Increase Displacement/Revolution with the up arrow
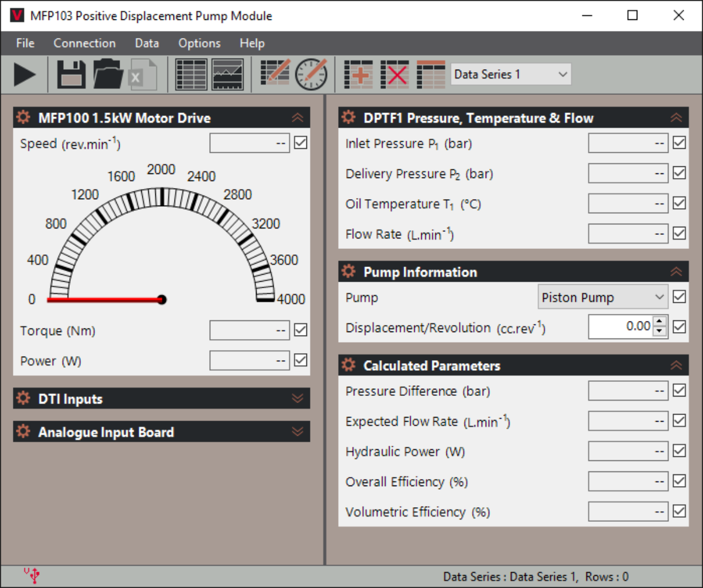 click(x=660, y=322)
